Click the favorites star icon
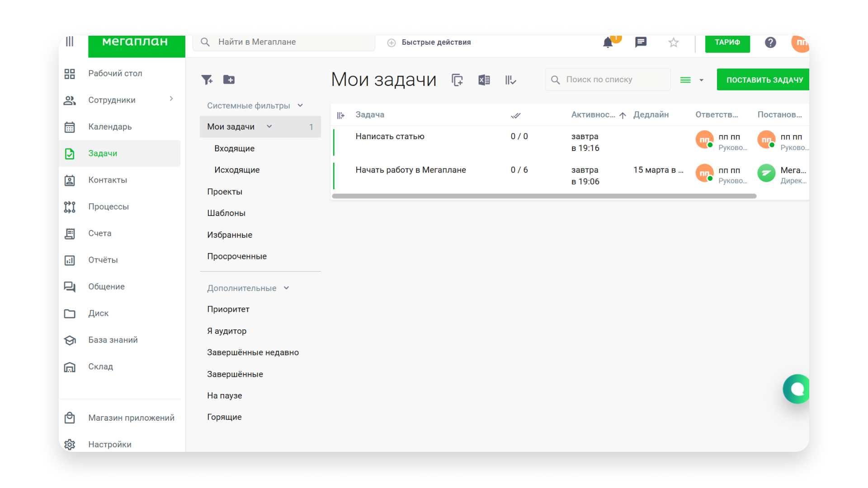 coord(673,43)
